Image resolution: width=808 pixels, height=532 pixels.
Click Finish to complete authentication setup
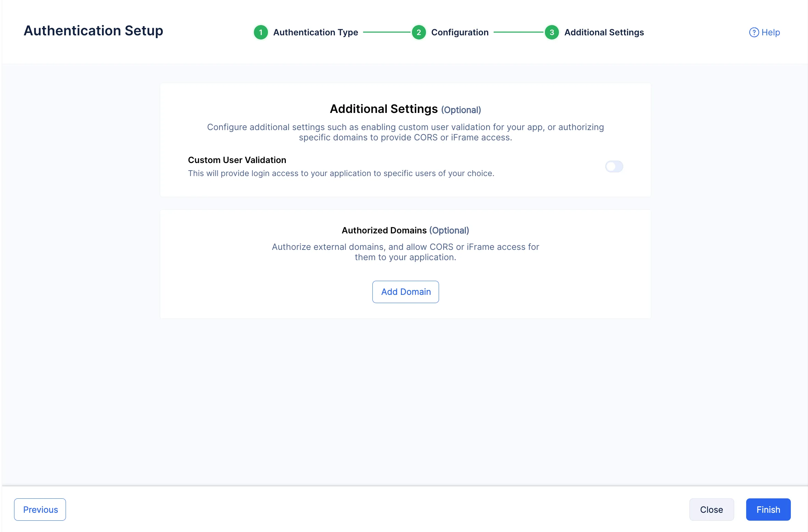[768, 509]
